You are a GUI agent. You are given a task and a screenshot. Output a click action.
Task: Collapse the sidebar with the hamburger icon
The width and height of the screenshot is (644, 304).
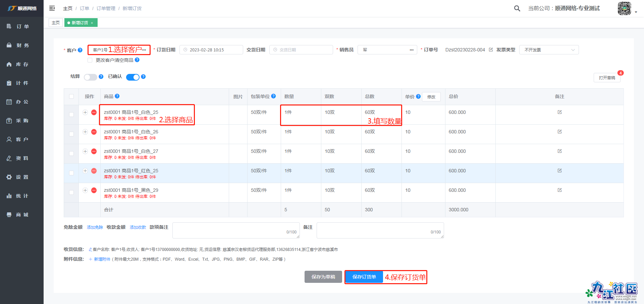(x=52, y=8)
